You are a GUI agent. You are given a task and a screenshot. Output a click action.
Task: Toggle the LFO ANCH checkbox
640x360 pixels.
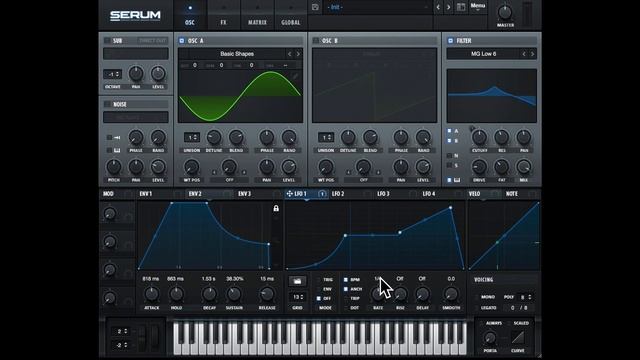pos(346,289)
